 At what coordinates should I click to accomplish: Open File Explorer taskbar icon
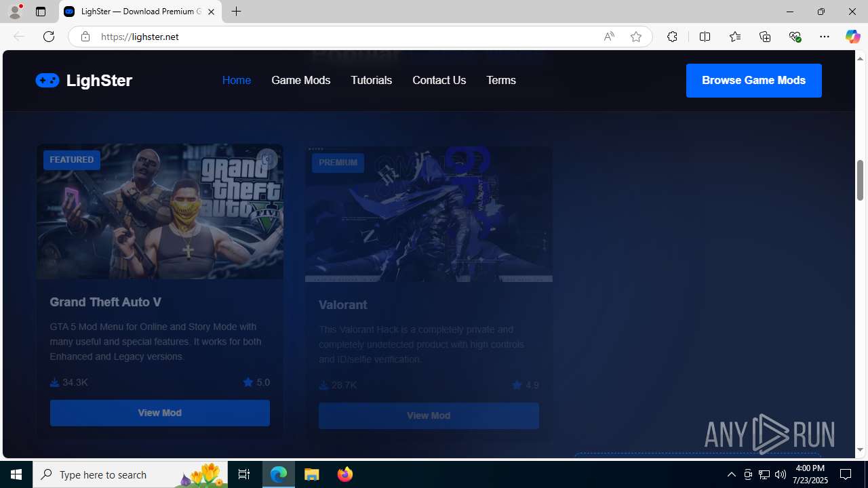pos(312,474)
